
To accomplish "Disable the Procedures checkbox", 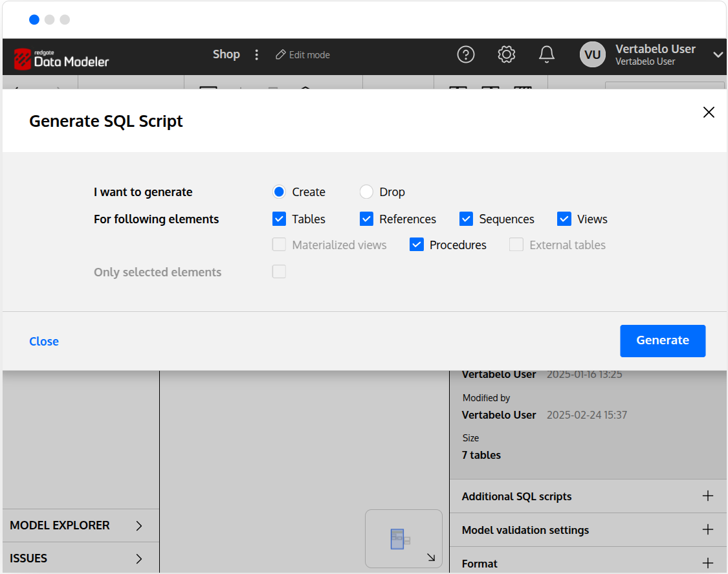I will pyautogui.click(x=416, y=245).
